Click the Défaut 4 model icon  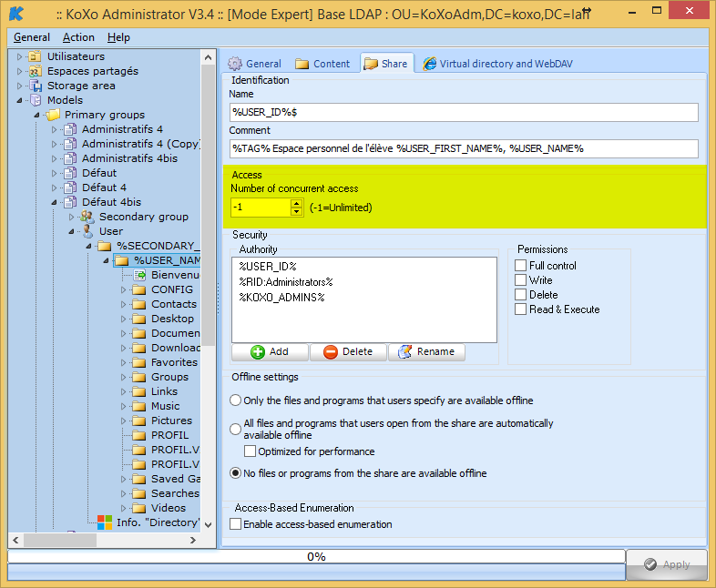click(69, 188)
